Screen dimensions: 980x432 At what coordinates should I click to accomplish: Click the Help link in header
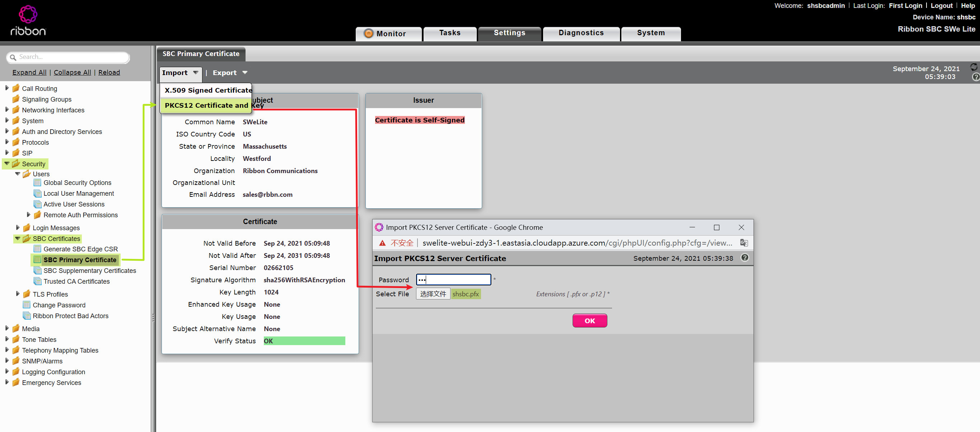click(x=967, y=6)
